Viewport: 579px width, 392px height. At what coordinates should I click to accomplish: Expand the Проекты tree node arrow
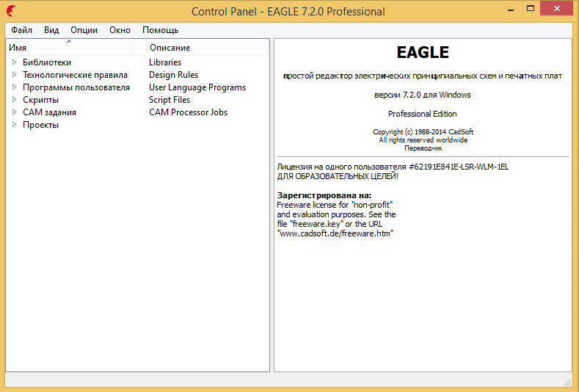click(x=14, y=125)
